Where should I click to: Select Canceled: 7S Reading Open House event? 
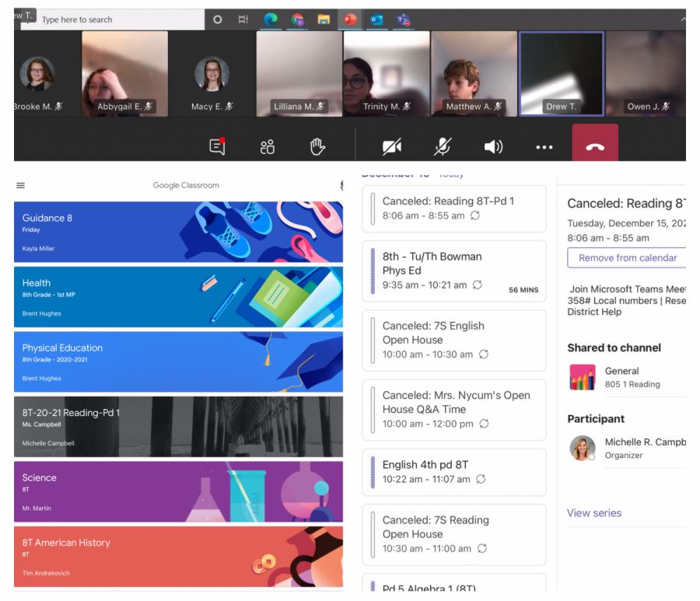[454, 534]
